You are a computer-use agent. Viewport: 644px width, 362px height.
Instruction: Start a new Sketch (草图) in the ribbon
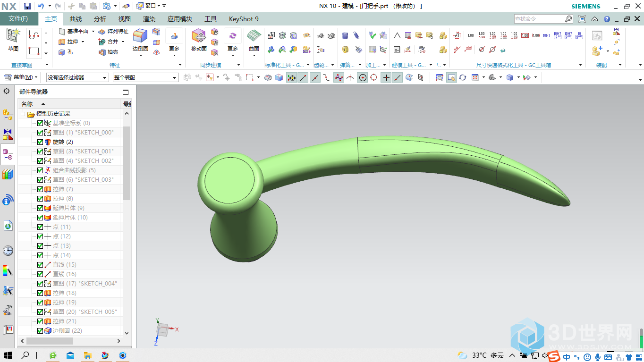click(13, 40)
